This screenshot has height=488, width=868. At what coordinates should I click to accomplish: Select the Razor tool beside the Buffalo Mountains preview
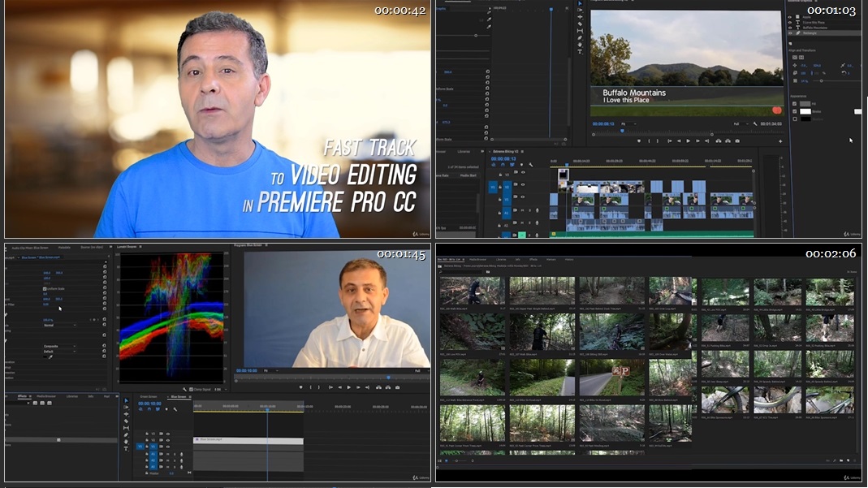click(580, 24)
